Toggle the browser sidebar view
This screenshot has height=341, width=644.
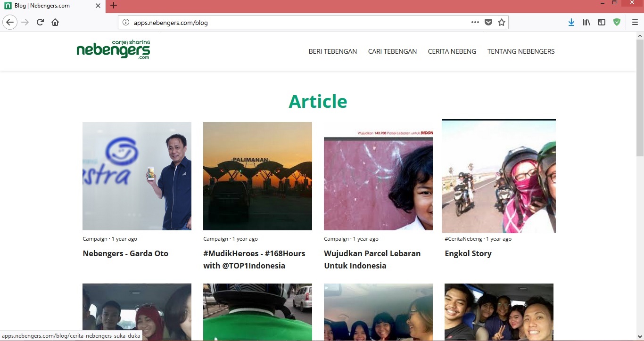click(602, 22)
